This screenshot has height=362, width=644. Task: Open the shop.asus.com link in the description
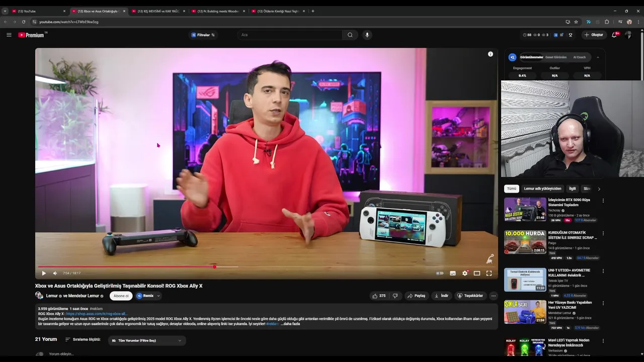[x=97, y=314]
